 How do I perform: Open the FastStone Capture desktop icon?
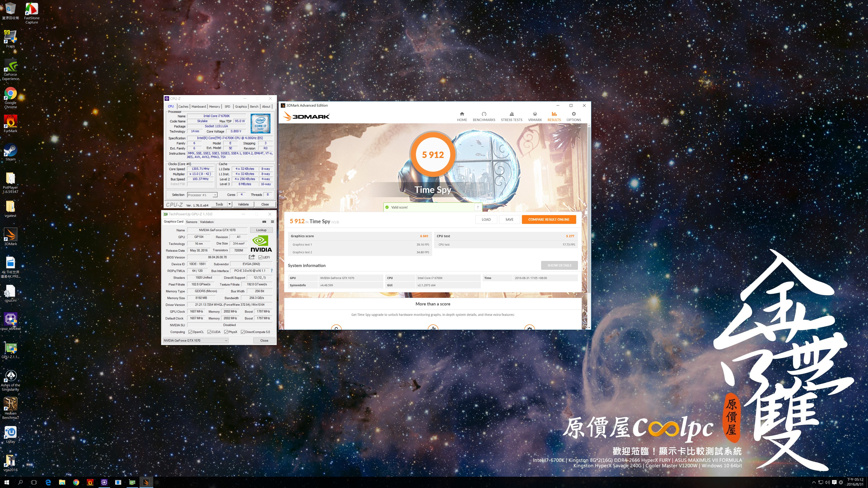(32, 13)
